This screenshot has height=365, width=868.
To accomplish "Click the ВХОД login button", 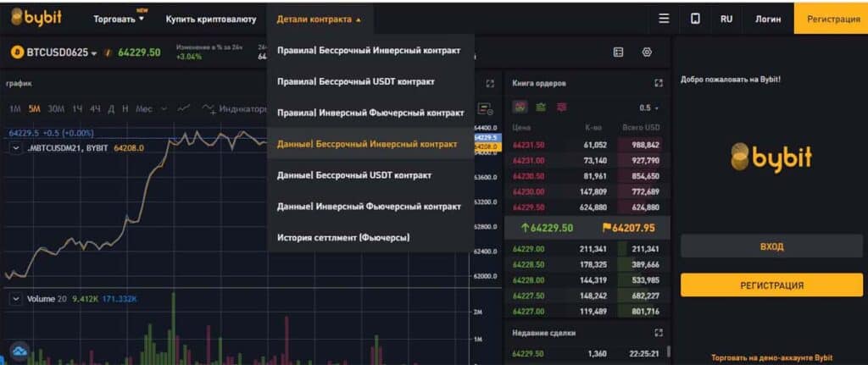I will point(771,246).
